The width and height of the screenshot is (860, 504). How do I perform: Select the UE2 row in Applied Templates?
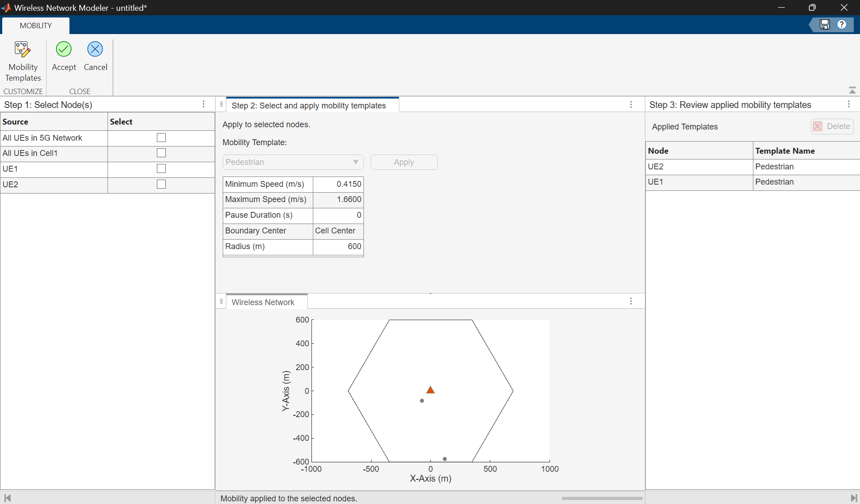point(699,167)
